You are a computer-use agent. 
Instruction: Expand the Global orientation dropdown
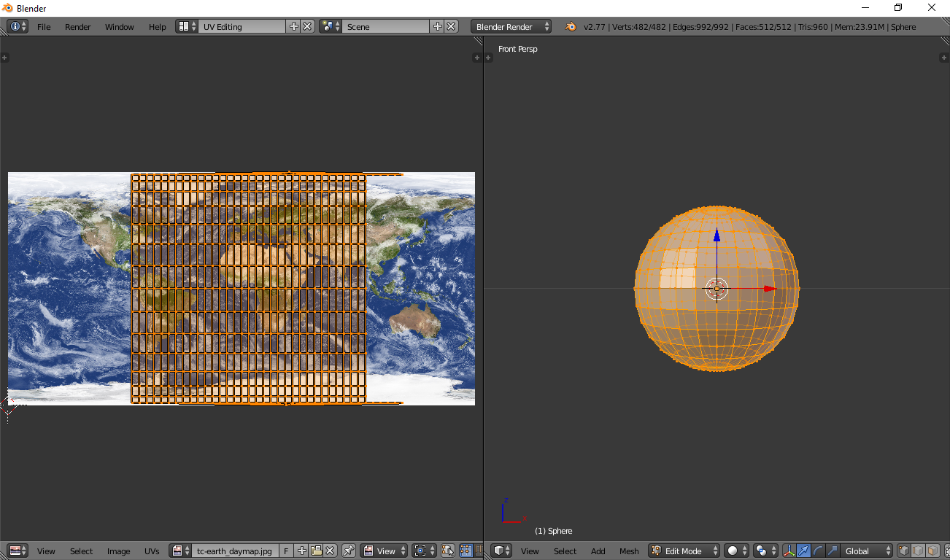[x=867, y=551]
